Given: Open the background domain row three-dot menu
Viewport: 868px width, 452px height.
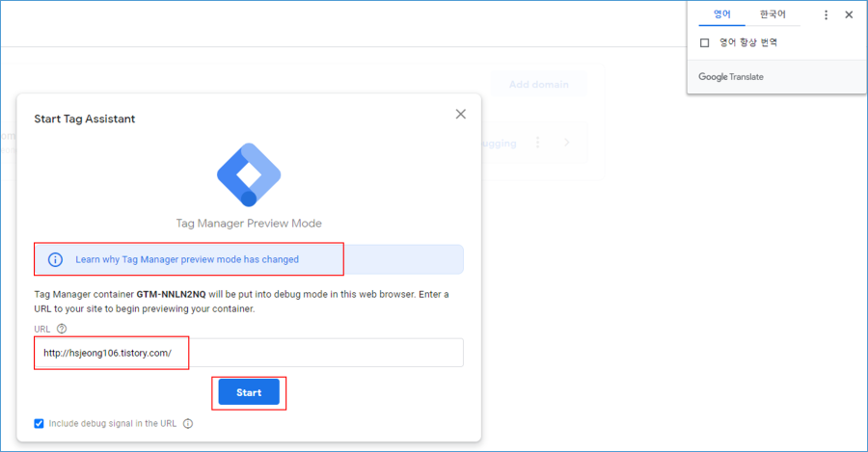Looking at the screenshot, I should coord(537,143).
